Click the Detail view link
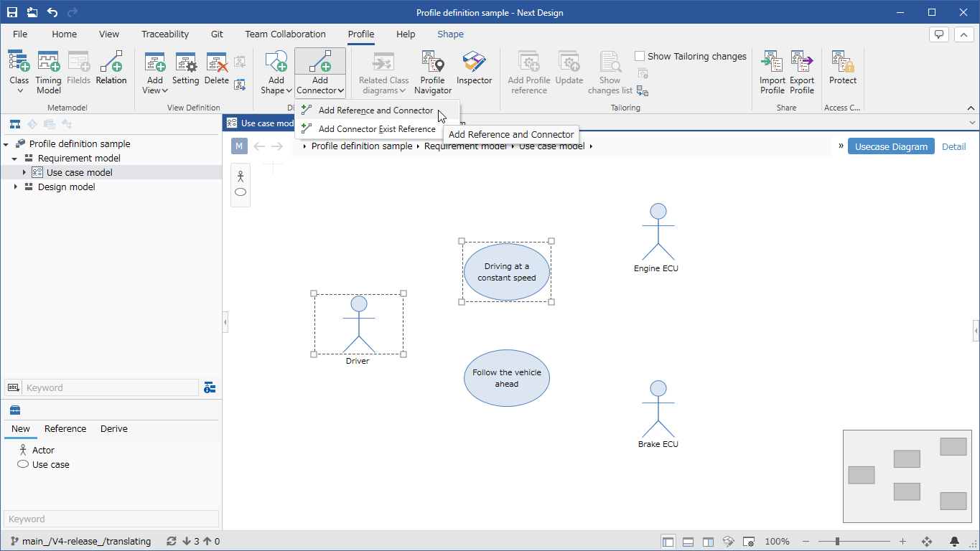The width and height of the screenshot is (980, 551). [x=953, y=146]
